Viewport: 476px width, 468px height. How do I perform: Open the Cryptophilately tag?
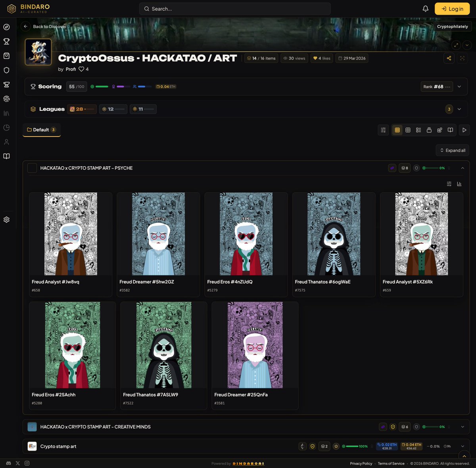[453, 27]
